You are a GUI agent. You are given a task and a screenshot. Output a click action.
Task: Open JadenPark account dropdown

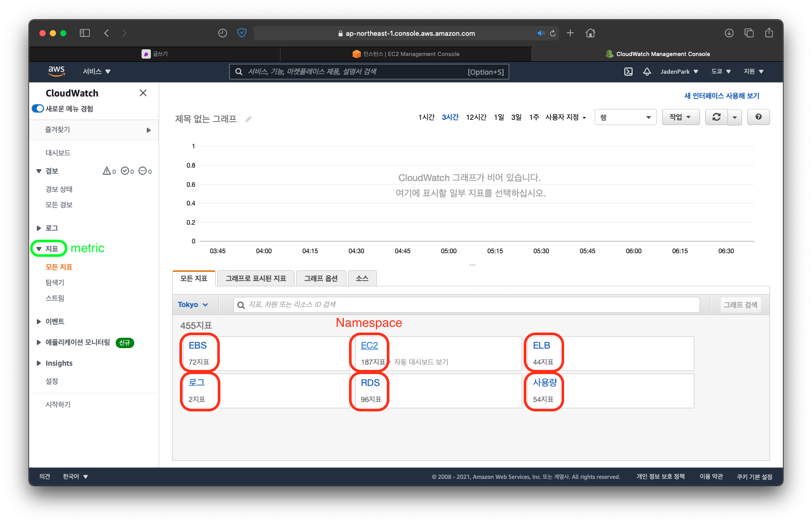coord(679,72)
